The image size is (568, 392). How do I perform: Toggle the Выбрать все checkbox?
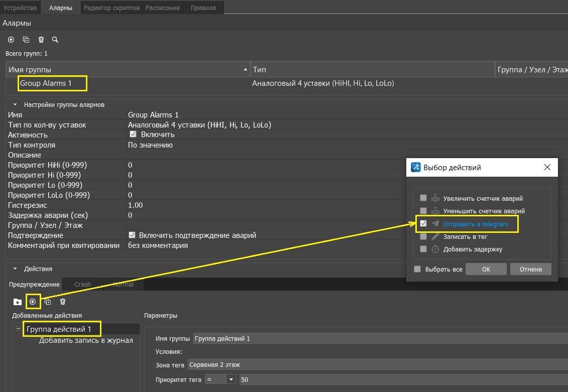pyautogui.click(x=417, y=269)
